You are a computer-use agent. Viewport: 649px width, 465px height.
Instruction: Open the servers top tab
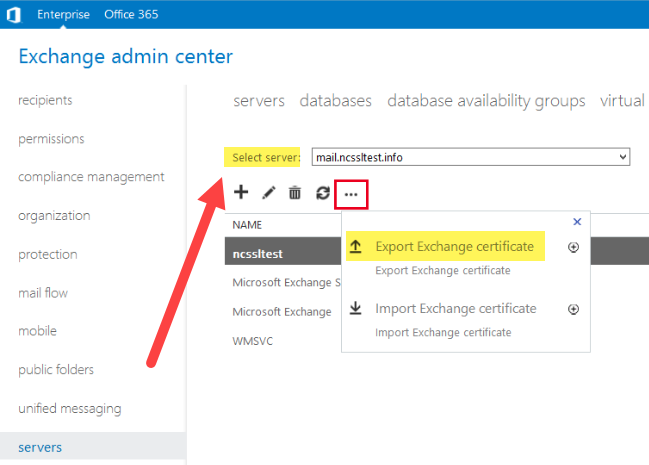259,101
